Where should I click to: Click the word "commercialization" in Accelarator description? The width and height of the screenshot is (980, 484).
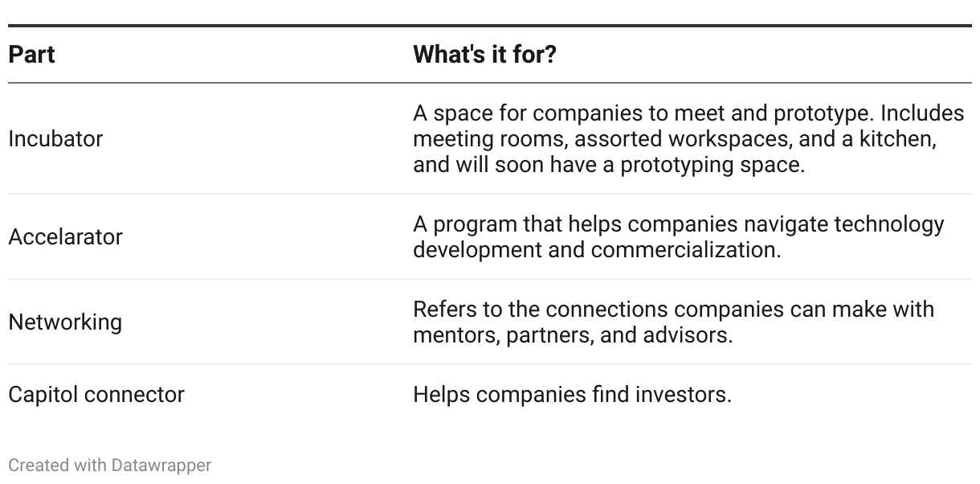(684, 249)
